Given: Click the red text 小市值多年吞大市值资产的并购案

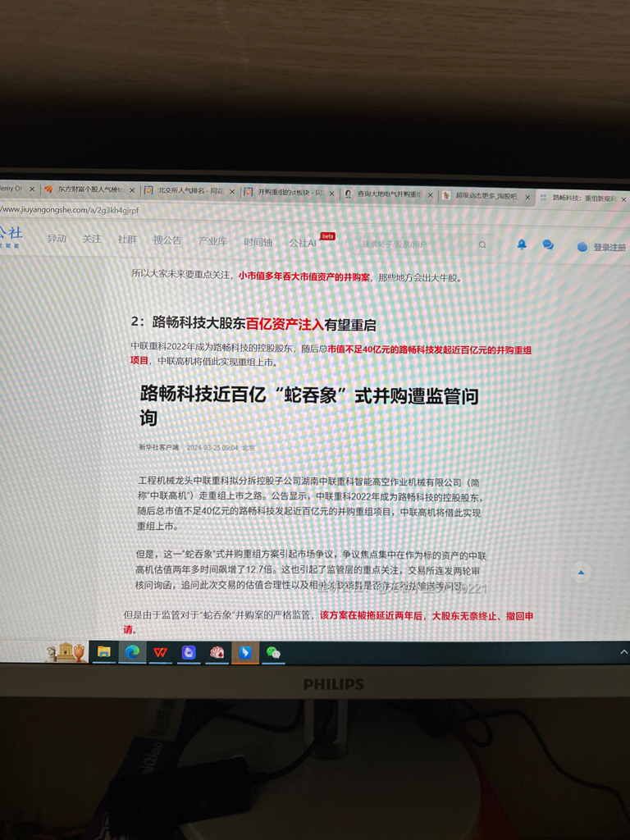Looking at the screenshot, I should pos(304,277).
